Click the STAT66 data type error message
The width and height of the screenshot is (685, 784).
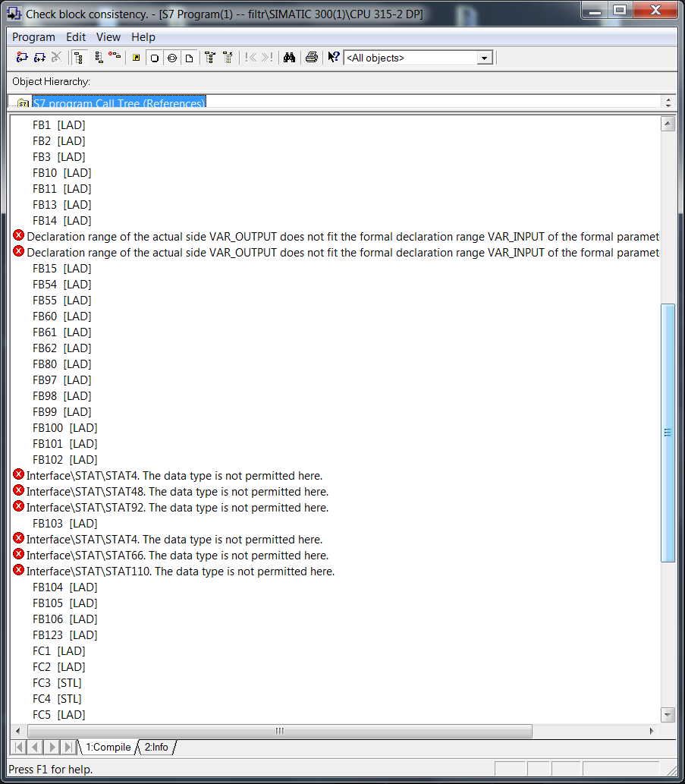point(178,556)
